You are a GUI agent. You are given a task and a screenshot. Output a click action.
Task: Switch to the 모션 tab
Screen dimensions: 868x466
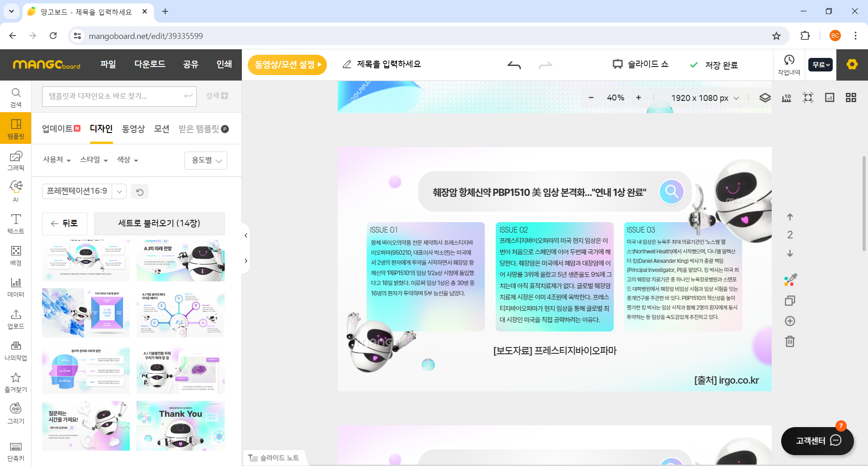coord(161,129)
